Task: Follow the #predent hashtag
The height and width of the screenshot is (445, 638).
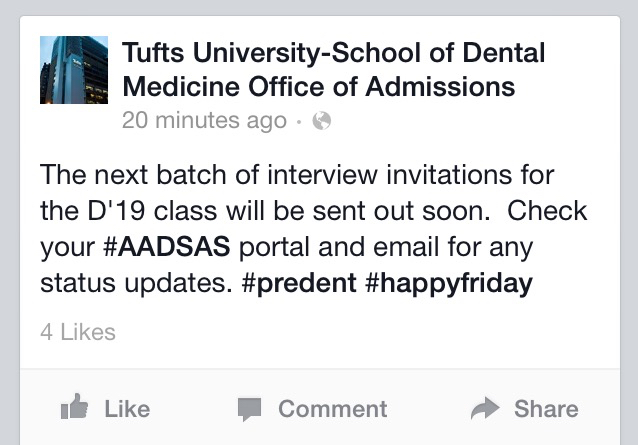Action: click(x=298, y=283)
